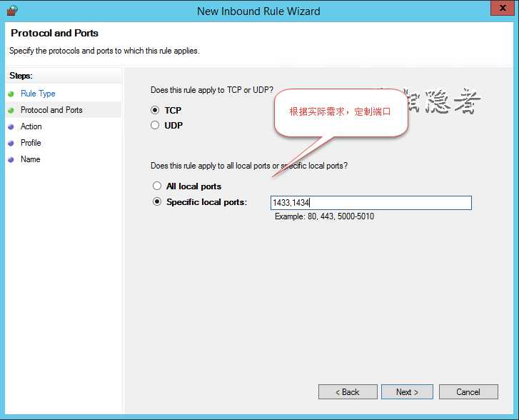Choose the Specific local ports option

(x=157, y=201)
